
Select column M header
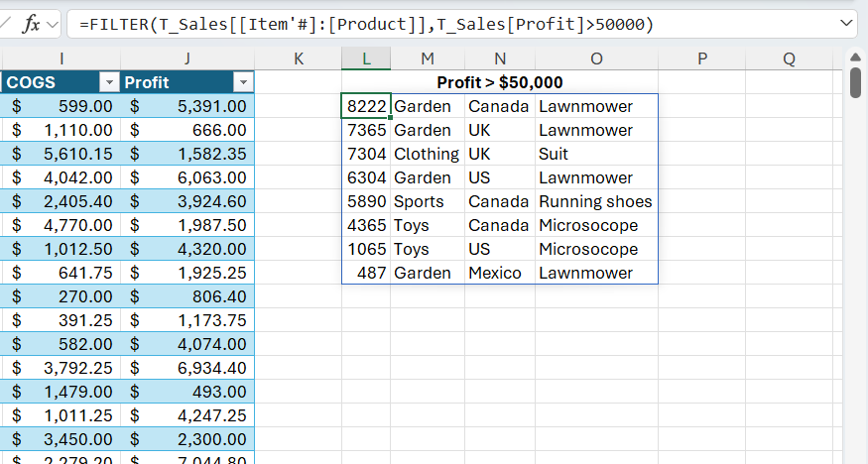(x=428, y=58)
